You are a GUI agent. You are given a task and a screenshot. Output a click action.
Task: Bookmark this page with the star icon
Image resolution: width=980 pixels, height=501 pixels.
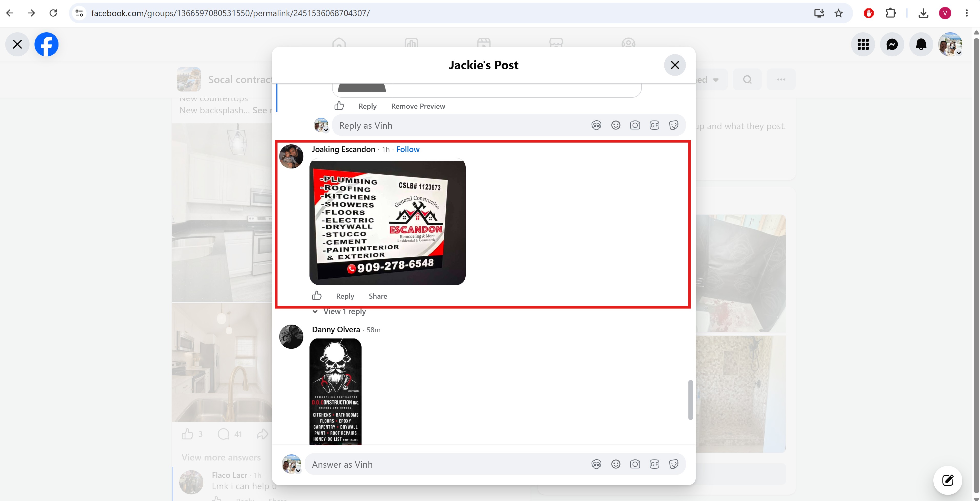(x=838, y=13)
